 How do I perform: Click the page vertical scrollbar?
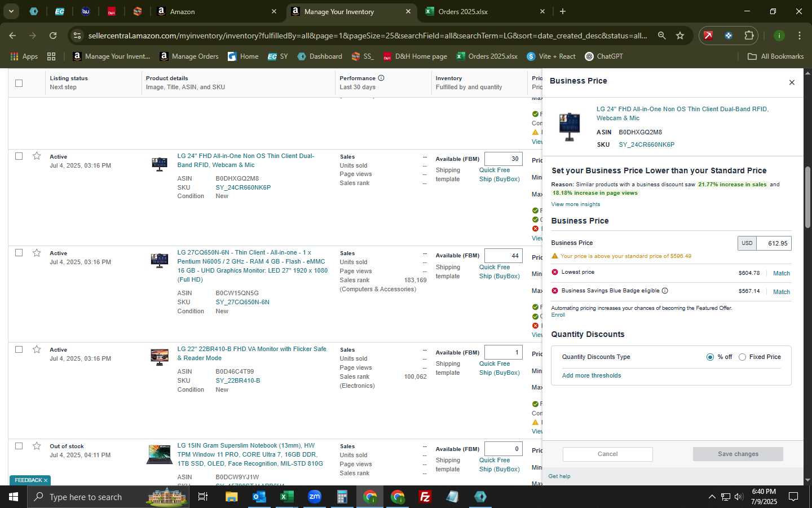(807, 198)
